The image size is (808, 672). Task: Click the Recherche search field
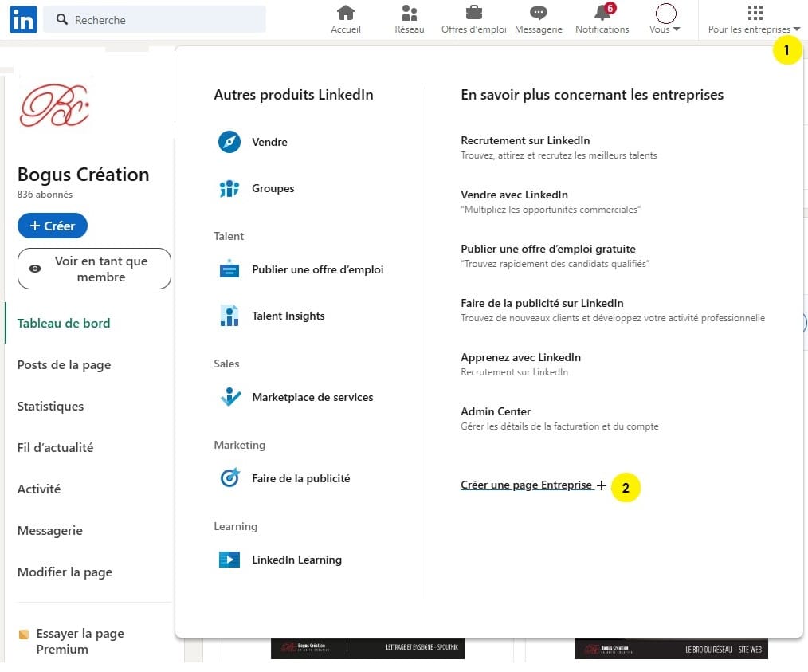pyautogui.click(x=155, y=20)
